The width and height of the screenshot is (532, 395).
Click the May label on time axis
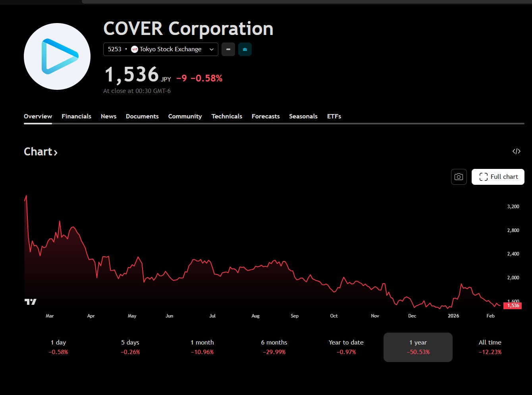pos(132,316)
